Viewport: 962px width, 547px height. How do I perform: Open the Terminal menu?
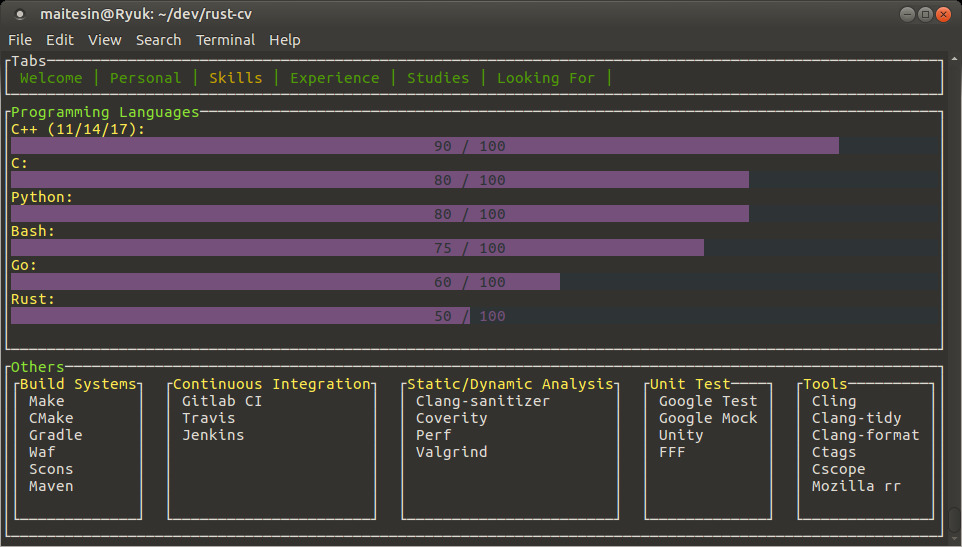click(x=225, y=40)
